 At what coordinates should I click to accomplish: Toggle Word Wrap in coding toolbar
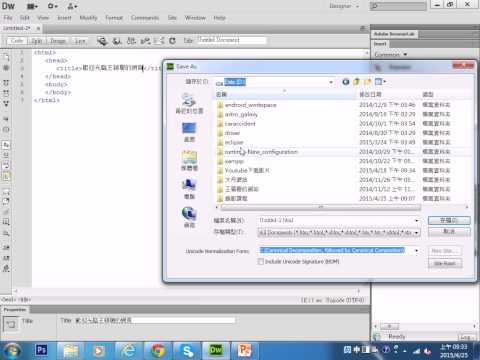click(6, 165)
